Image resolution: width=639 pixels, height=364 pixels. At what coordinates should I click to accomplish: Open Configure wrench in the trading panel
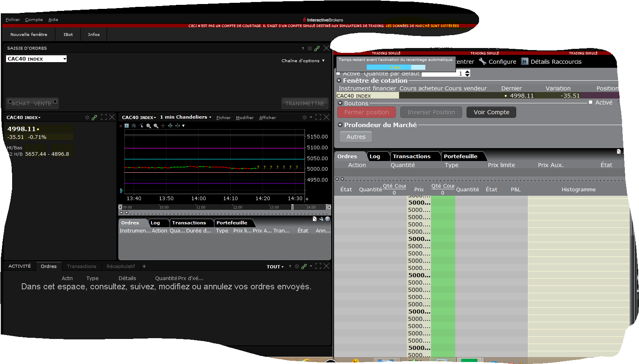point(483,61)
